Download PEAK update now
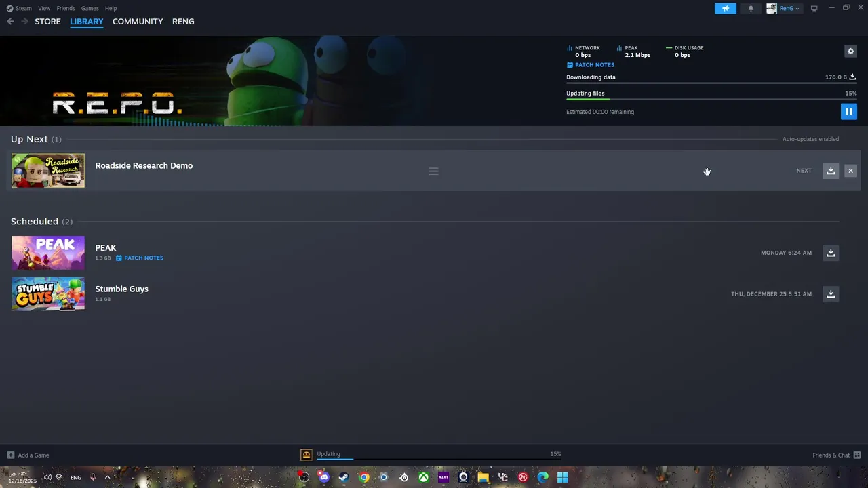The image size is (868, 488). 831,253
